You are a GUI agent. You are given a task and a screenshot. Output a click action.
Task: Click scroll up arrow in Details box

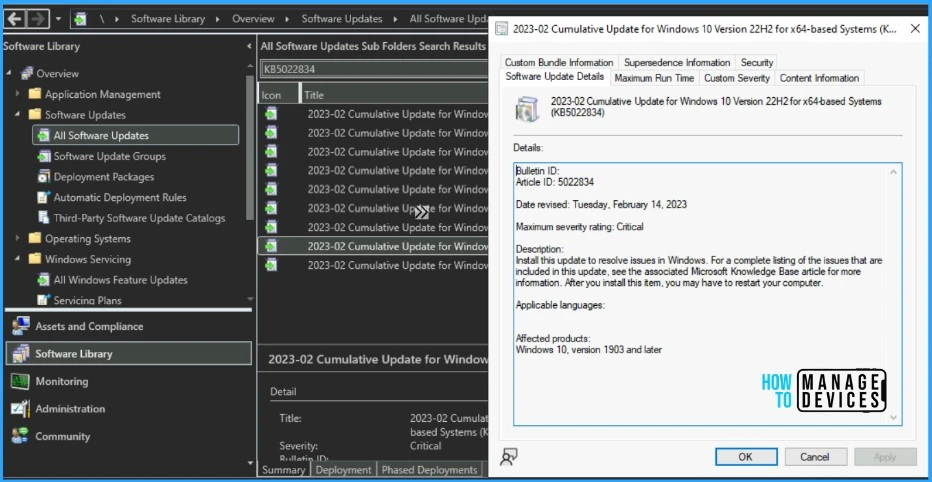point(893,172)
